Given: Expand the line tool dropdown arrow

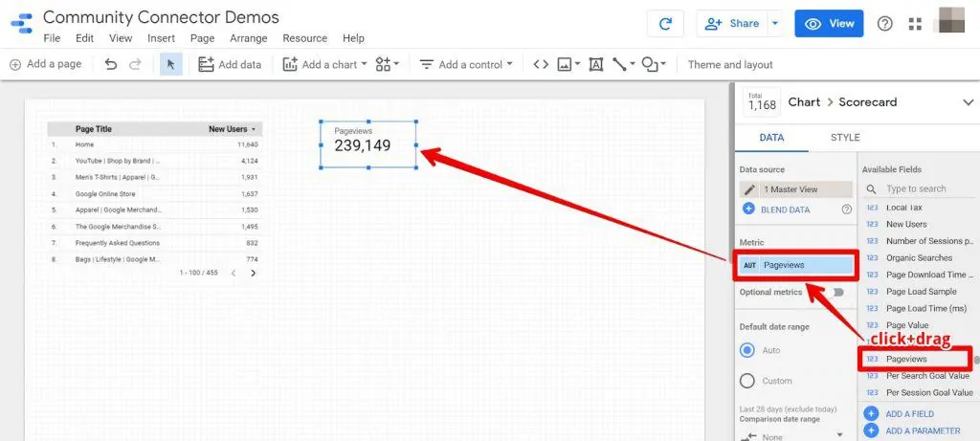Looking at the screenshot, I should point(633,64).
